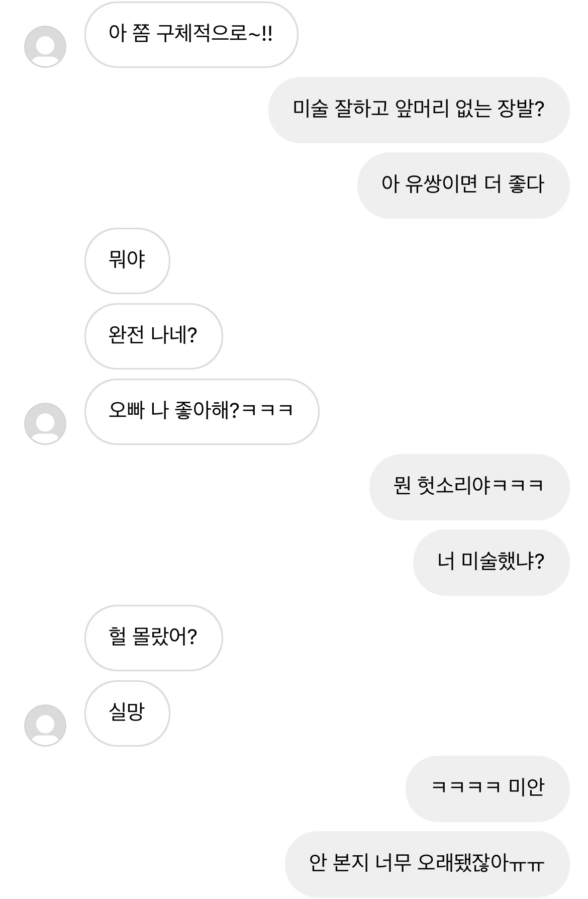Click the '헐 몰랐어?' message bubble
The image size is (588, 899).
coord(153,638)
